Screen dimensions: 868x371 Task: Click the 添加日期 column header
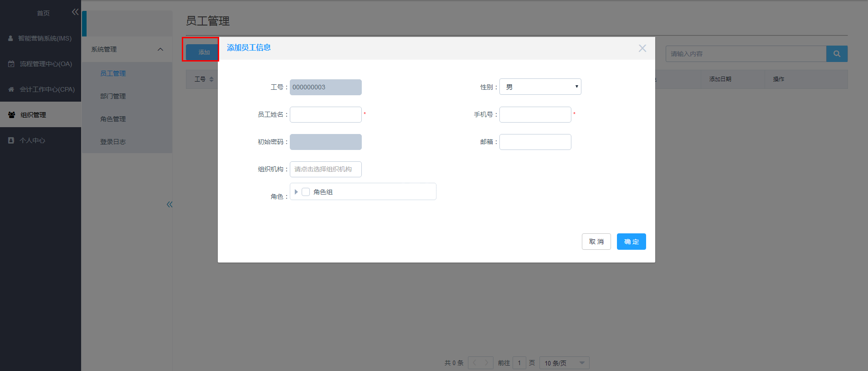click(720, 79)
